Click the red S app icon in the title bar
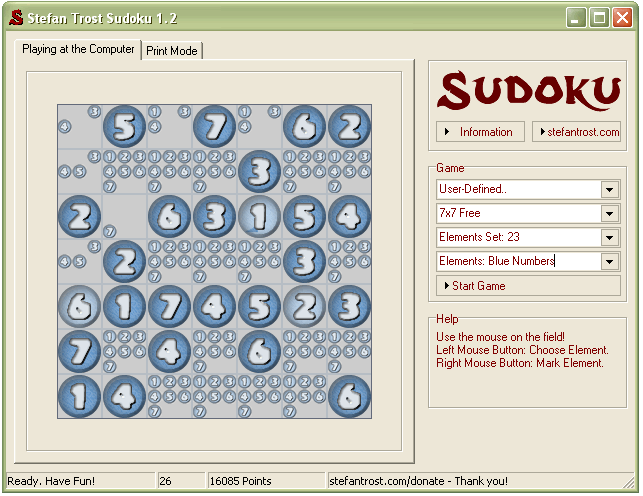 [x=16, y=17]
